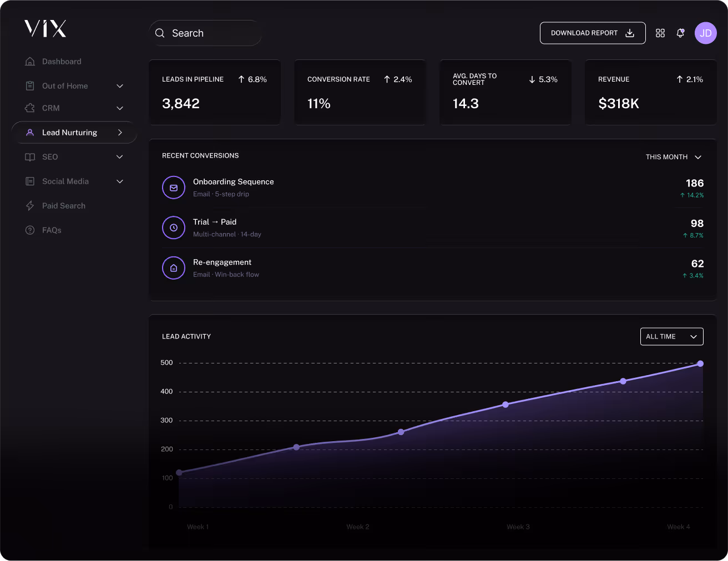Click the Paid Search lightning icon
Screen dimensions: 728x561
(x=30, y=206)
